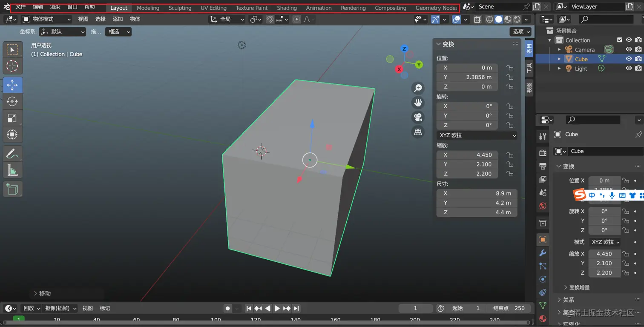The width and height of the screenshot is (644, 327).
Task: Lock location X in the sidebar 变换 panel
Action: pos(509,68)
